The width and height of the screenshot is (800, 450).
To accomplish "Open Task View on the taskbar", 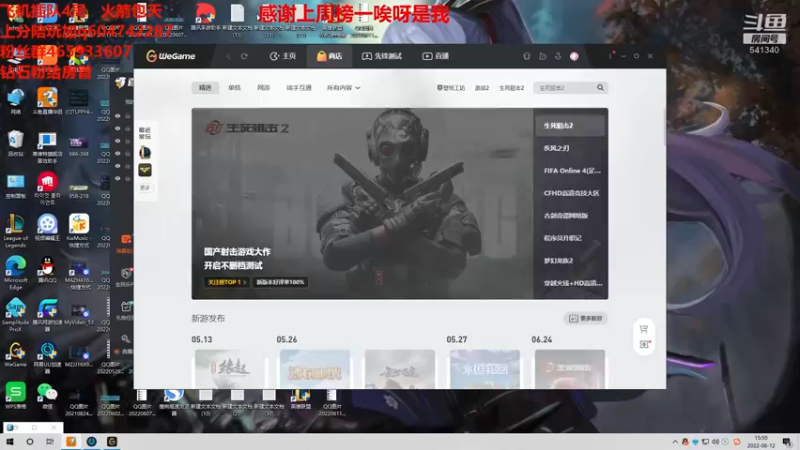I will click(49, 442).
